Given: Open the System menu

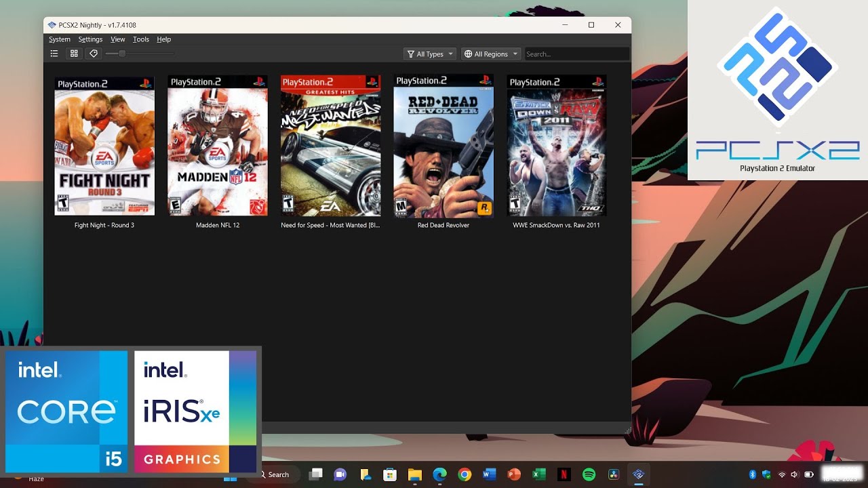Looking at the screenshot, I should coord(60,39).
